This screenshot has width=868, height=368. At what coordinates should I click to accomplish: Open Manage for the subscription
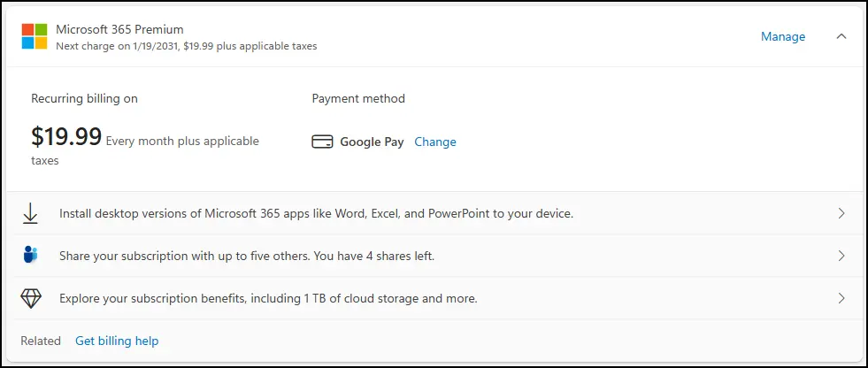[x=783, y=36]
